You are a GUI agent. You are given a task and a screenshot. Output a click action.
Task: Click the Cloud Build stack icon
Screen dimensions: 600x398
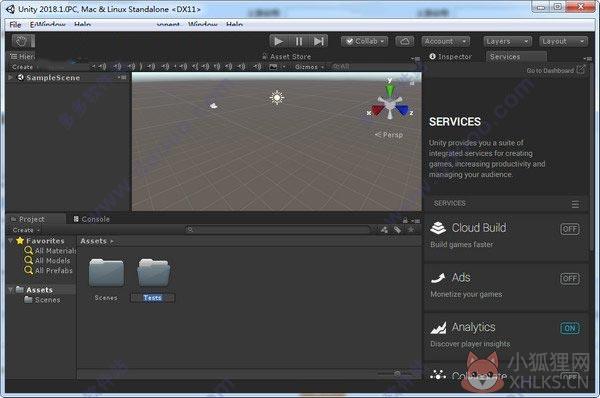(x=438, y=228)
